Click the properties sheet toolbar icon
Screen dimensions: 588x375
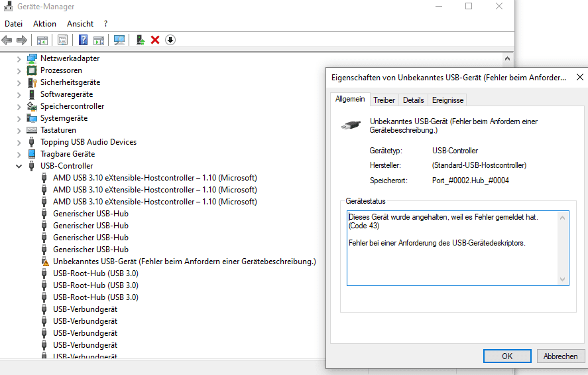click(x=62, y=40)
